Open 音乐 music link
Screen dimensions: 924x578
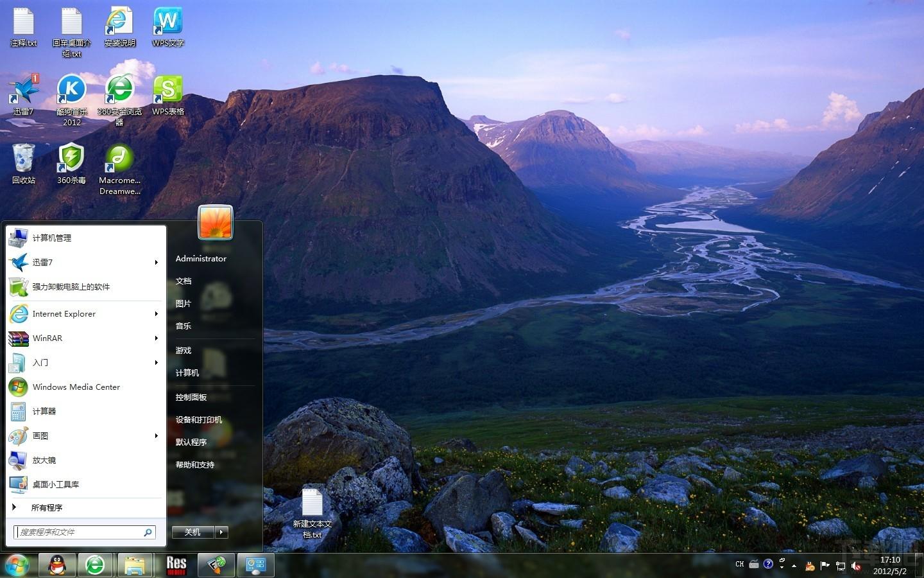pyautogui.click(x=184, y=326)
